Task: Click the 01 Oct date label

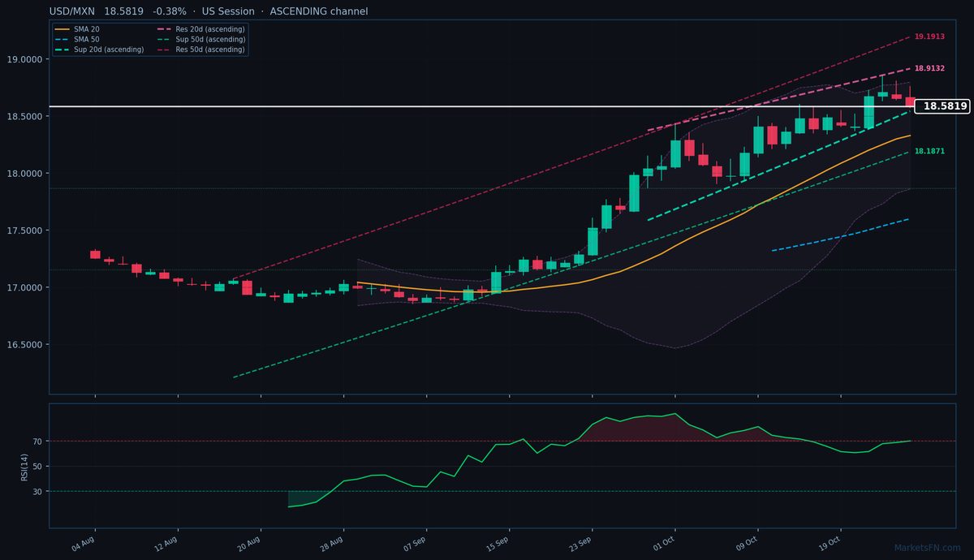Action: click(664, 543)
